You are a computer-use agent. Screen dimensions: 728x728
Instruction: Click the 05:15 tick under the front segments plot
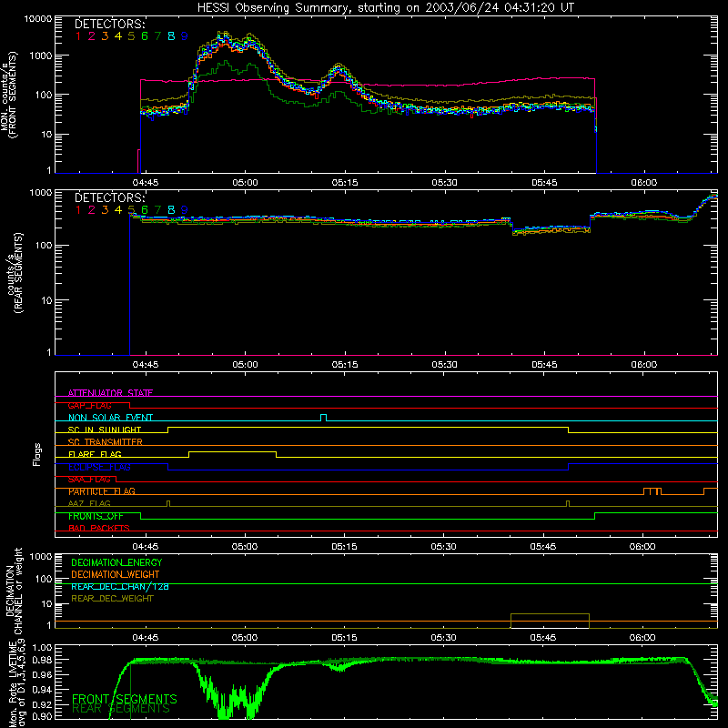point(345,183)
